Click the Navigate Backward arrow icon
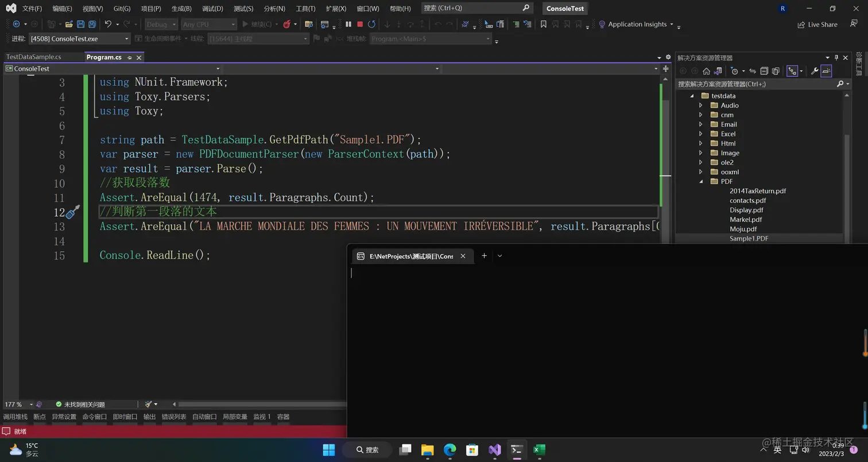The height and width of the screenshot is (462, 868). point(16,24)
